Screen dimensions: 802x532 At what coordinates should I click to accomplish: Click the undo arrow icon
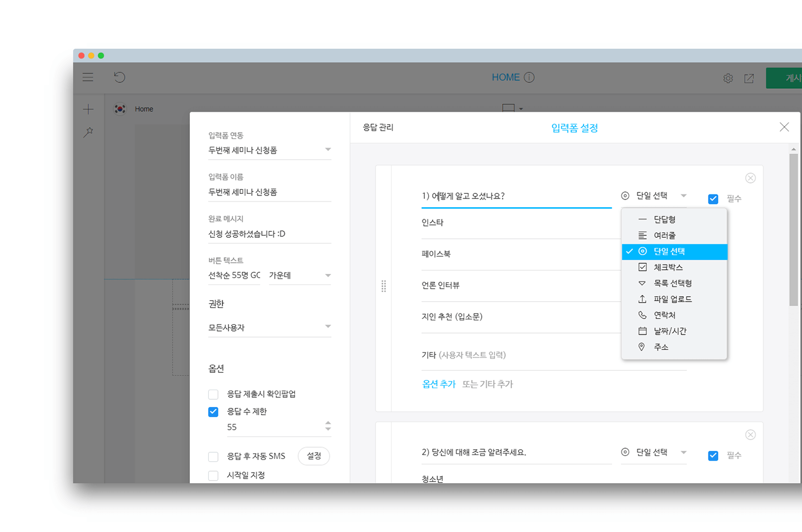tap(120, 77)
